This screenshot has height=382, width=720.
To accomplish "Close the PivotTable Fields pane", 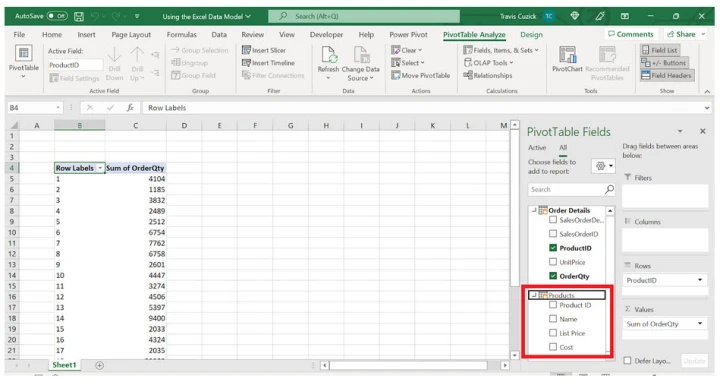I will pyautogui.click(x=703, y=131).
